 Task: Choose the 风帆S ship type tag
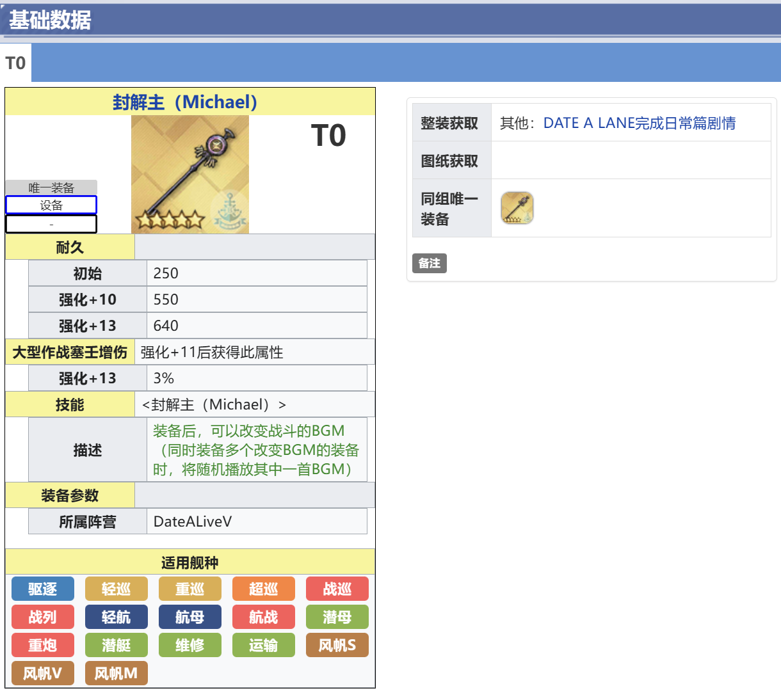point(337,646)
